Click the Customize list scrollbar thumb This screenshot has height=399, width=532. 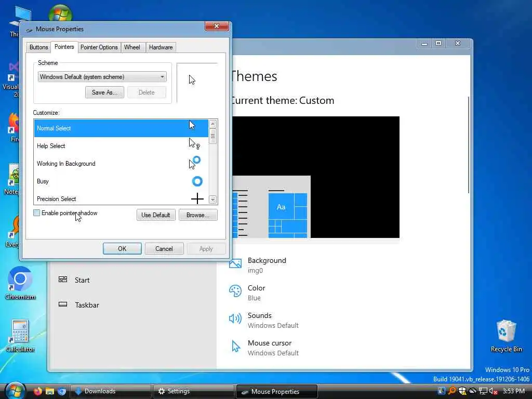click(x=212, y=137)
